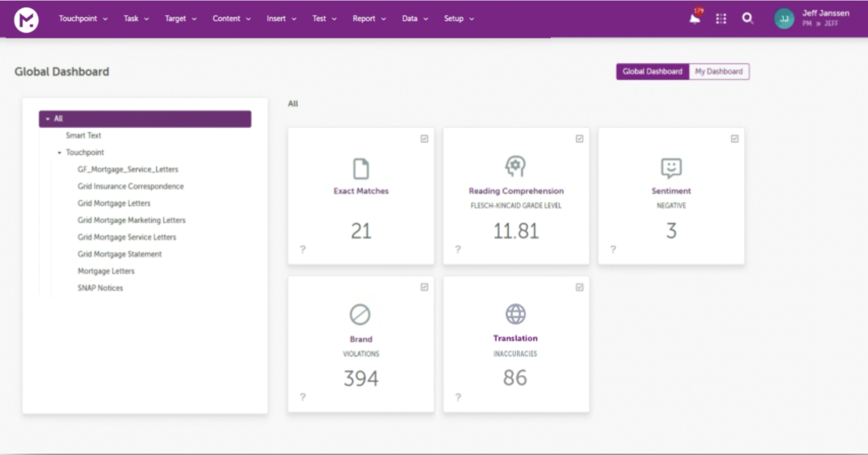Click the Brand violations prohibited icon
868x455 pixels.
click(x=360, y=315)
